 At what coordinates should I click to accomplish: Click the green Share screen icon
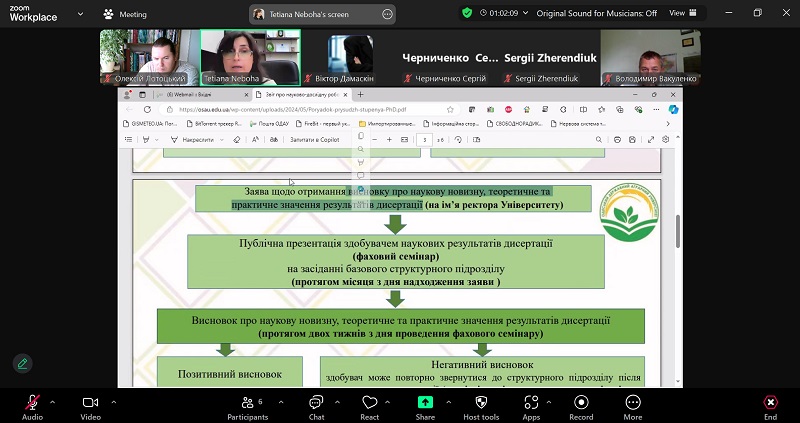click(x=425, y=402)
